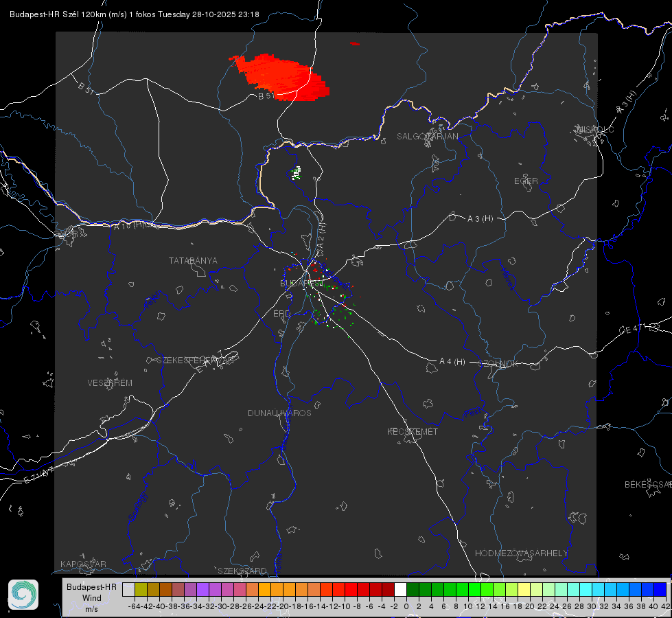
Task: Click the 'Budapest-HR Wind m/s' legend title
Action: 92,598
